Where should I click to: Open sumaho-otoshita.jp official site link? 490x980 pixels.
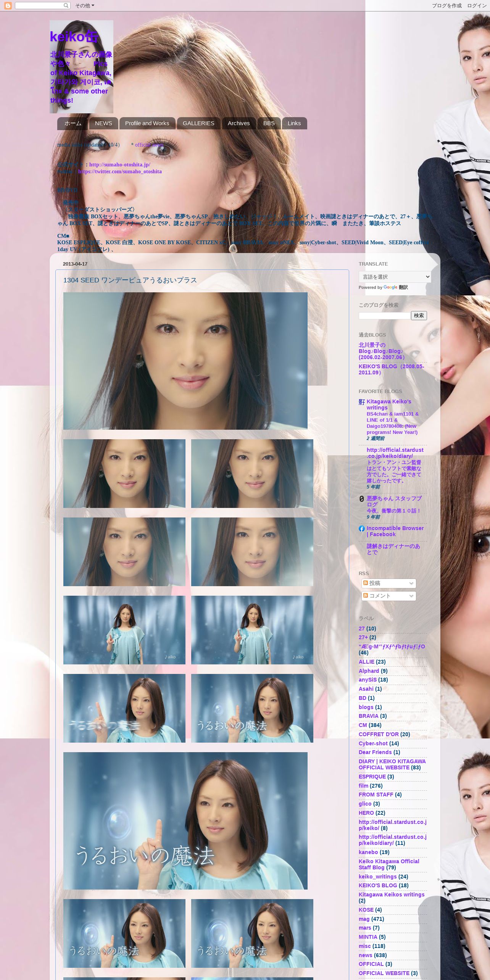[119, 164]
